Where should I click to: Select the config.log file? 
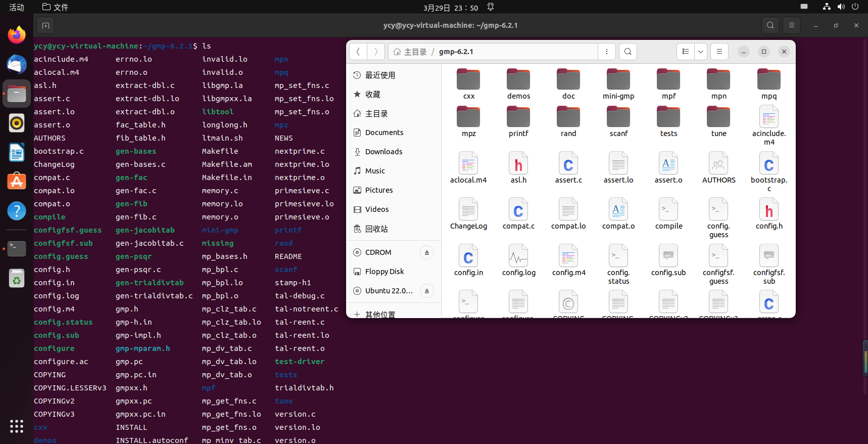(x=518, y=260)
